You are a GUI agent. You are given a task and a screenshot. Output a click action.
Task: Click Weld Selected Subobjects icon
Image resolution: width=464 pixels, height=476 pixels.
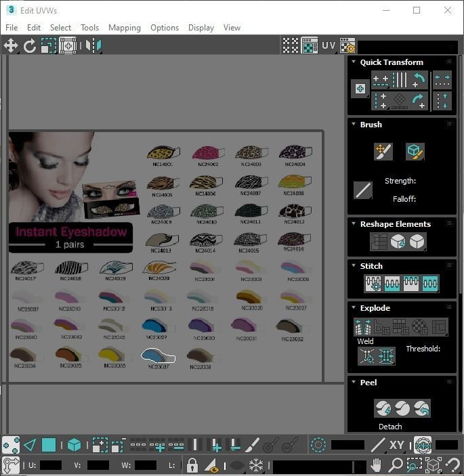[385, 355]
